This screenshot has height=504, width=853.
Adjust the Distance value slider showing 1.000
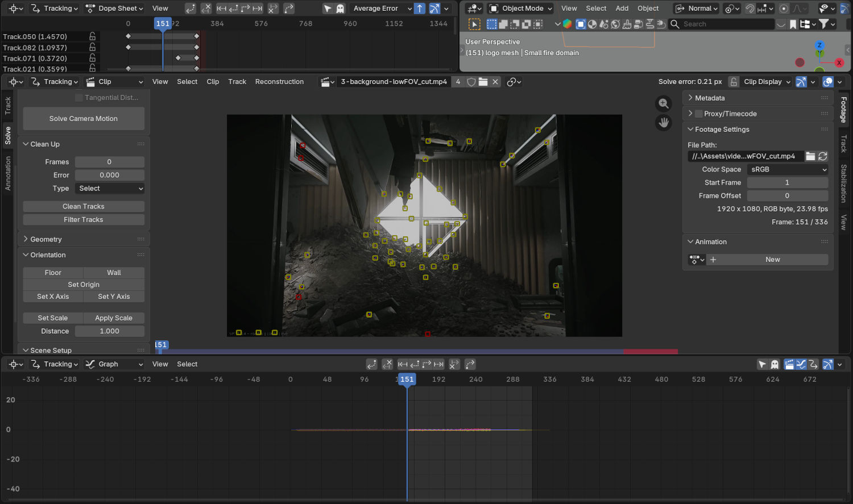(109, 331)
